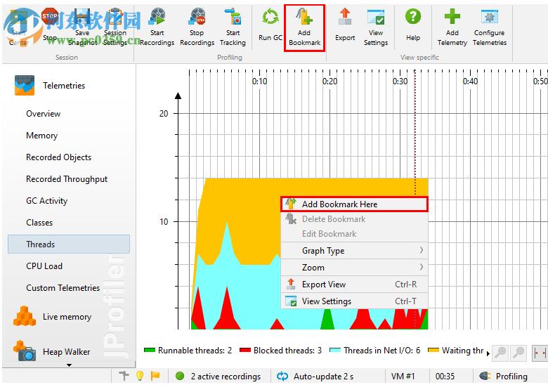Select Threads telemetry view

(69, 244)
